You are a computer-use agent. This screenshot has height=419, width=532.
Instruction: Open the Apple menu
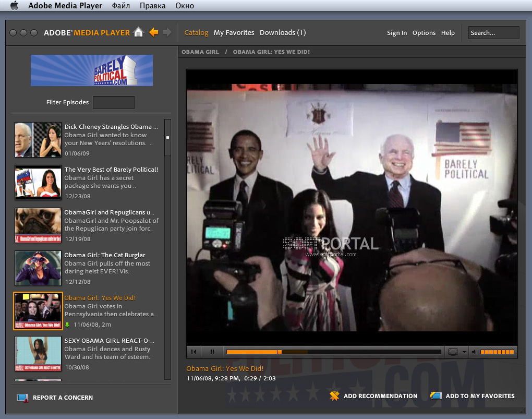coord(14,5)
